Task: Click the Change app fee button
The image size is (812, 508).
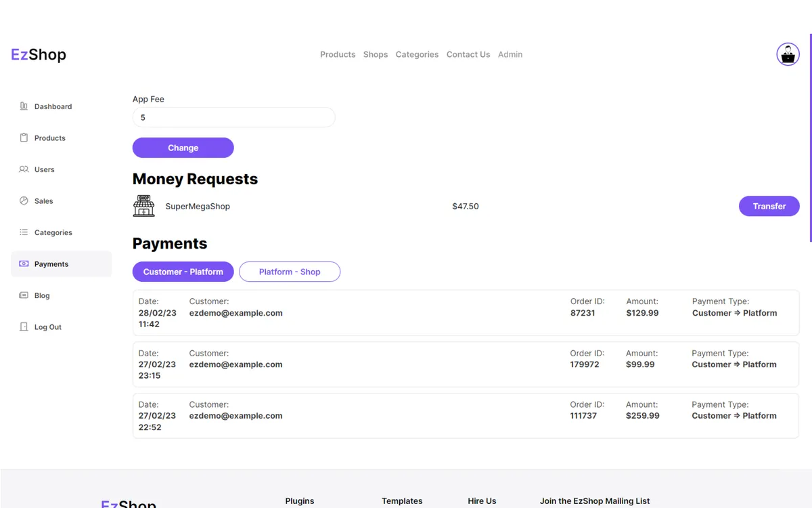Action: [183, 148]
